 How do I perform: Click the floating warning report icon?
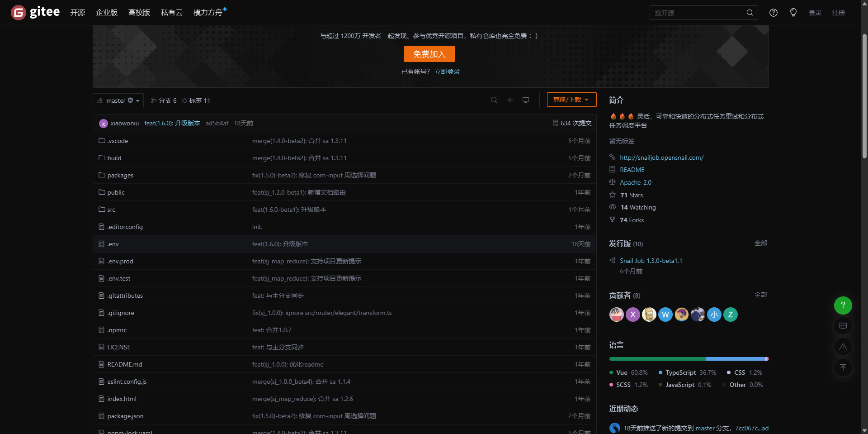843,347
